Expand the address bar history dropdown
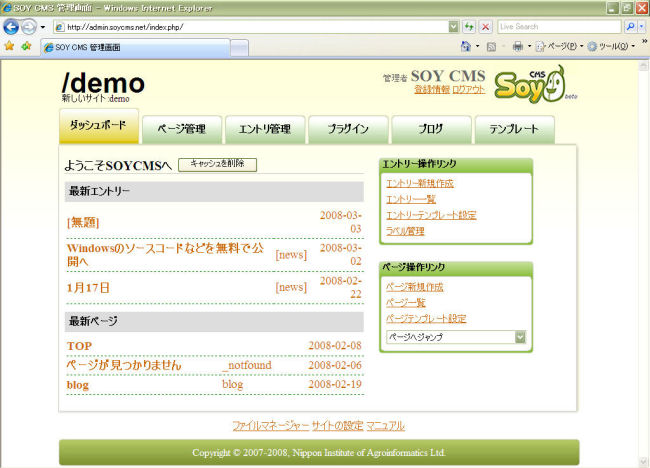Viewport: 650px width, 468px height. pos(454,27)
